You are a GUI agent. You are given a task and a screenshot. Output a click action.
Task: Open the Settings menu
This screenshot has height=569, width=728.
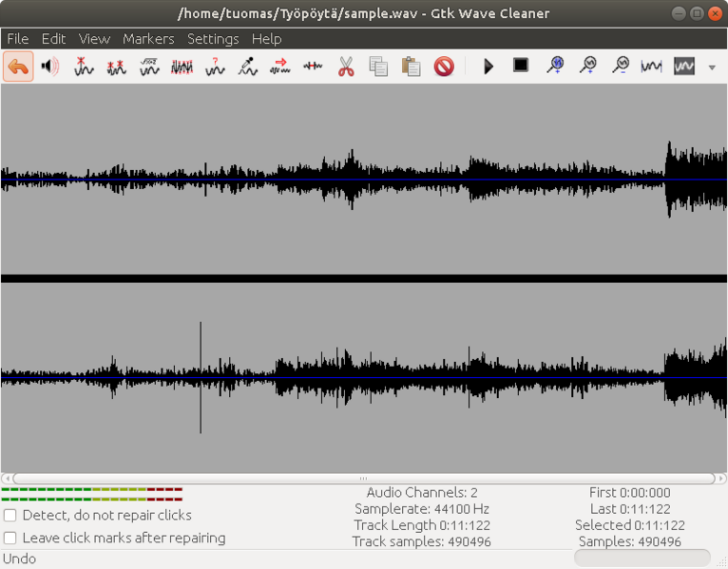[x=213, y=39]
